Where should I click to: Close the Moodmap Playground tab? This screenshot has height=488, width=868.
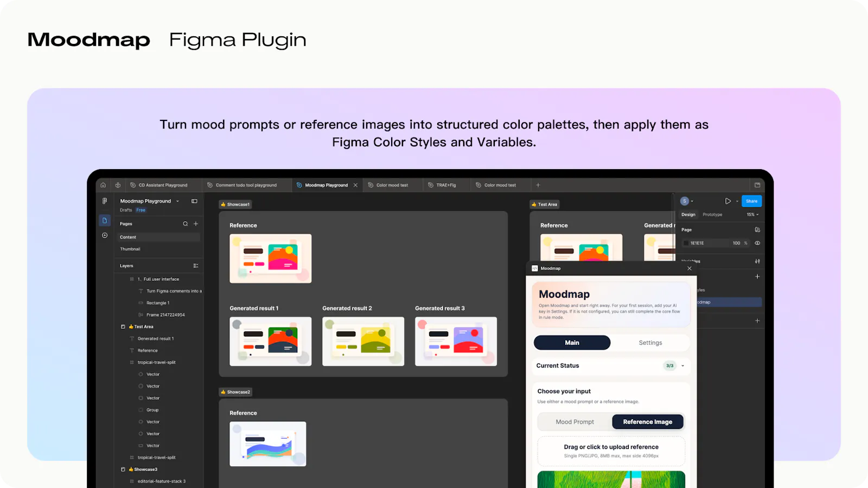[x=356, y=185]
